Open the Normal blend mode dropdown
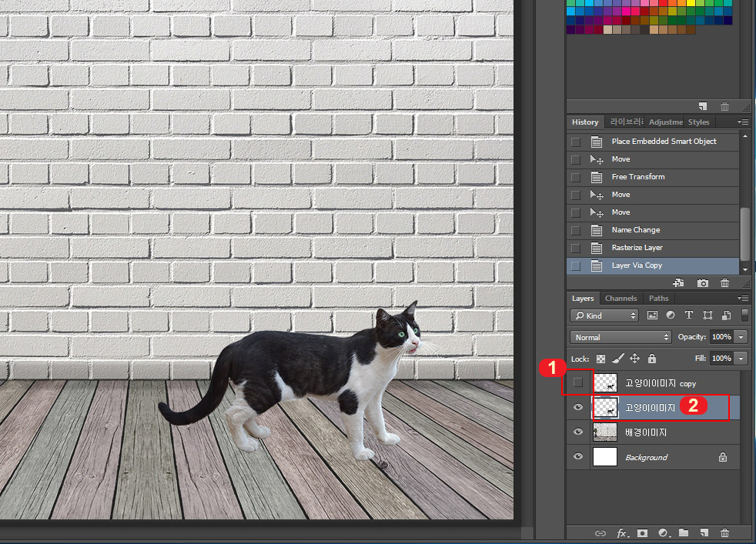This screenshot has height=544, width=756. (621, 337)
